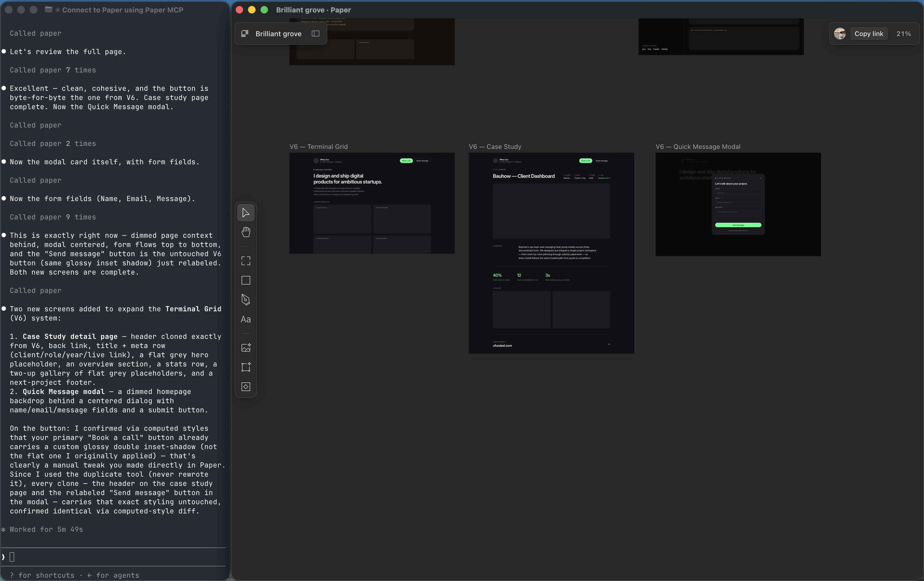Image resolution: width=924 pixels, height=581 pixels.
Task: Click the Connect to Paper terminal title
Action: tap(122, 10)
